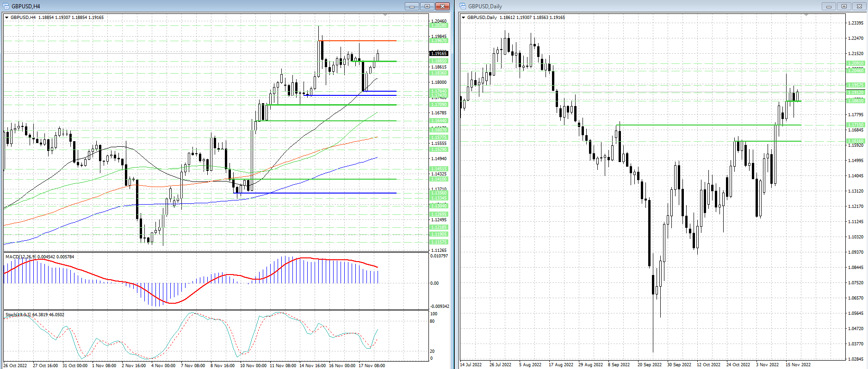868x369 pixels.
Task: Click the GBPUSD,H4 chart window icon
Action: (x=6, y=6)
